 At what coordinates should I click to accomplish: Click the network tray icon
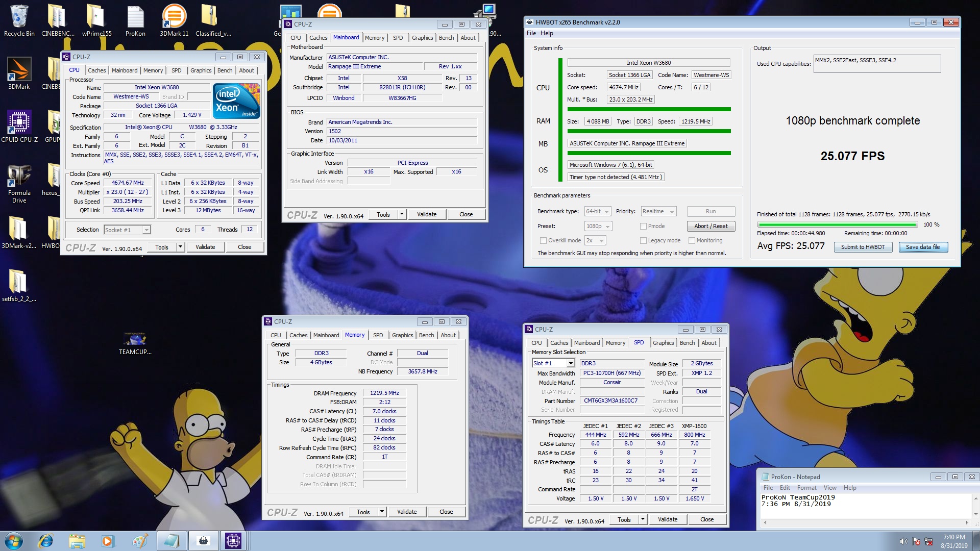click(x=928, y=541)
